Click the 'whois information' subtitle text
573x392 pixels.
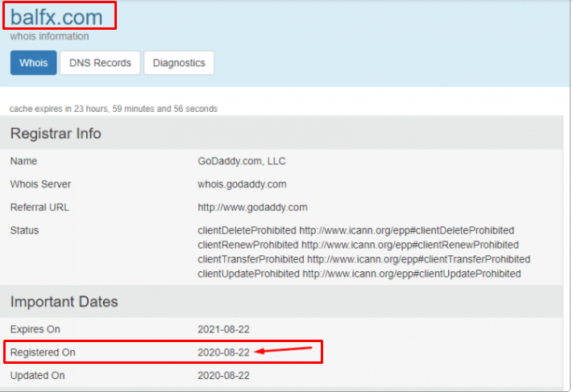[x=49, y=36]
